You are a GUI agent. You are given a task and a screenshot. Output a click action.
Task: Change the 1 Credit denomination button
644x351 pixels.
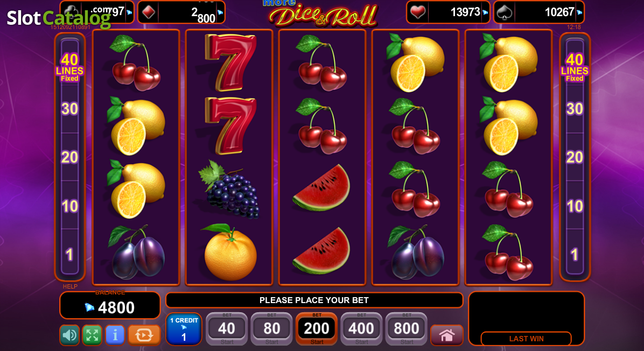[184, 329]
